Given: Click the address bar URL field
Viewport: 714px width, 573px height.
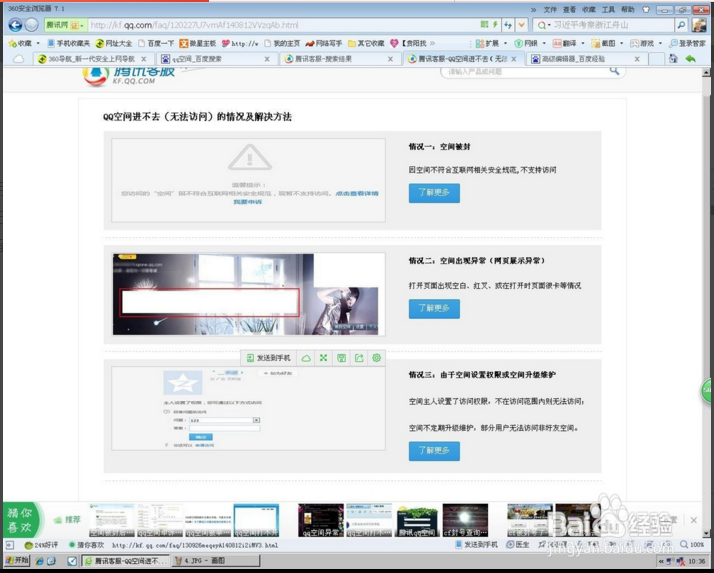Looking at the screenshot, I should (x=282, y=25).
